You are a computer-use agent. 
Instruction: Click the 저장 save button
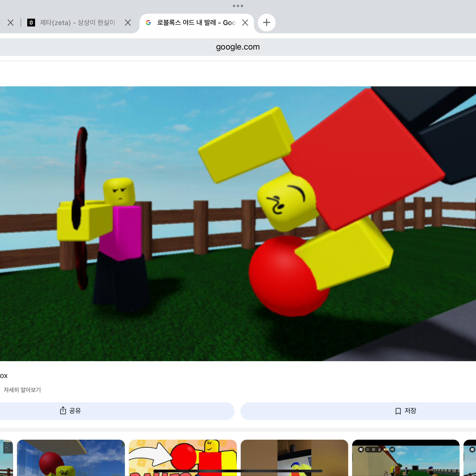pyautogui.click(x=358, y=411)
